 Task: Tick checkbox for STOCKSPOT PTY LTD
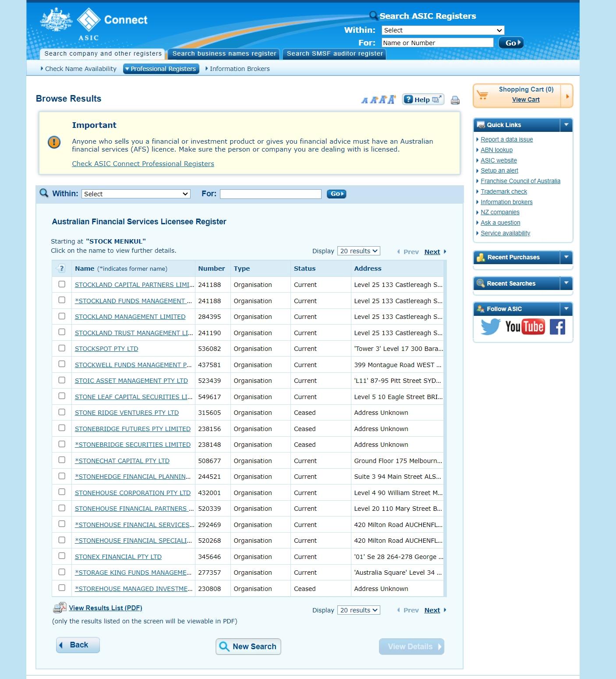coord(62,348)
